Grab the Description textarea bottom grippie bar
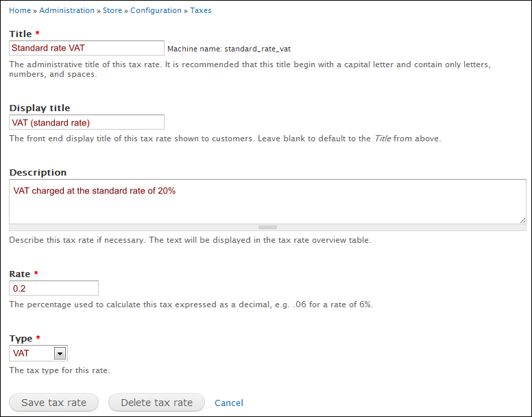532x417 pixels. [x=267, y=227]
